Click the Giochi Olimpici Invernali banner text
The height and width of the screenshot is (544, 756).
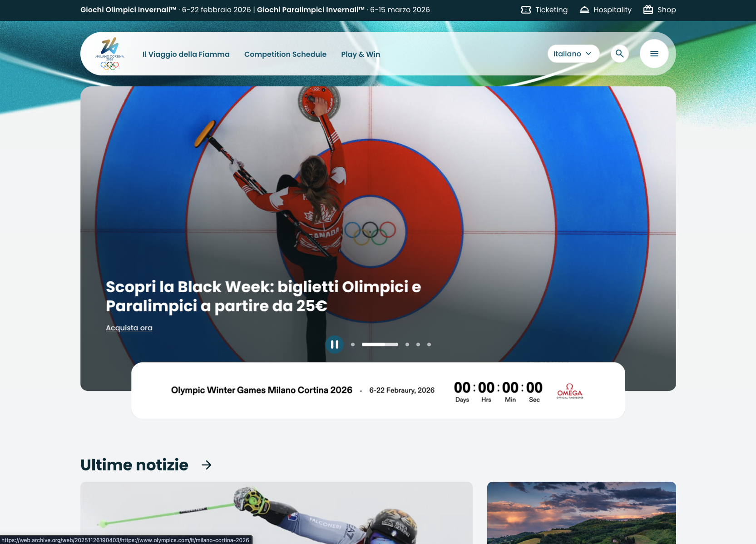tap(128, 10)
